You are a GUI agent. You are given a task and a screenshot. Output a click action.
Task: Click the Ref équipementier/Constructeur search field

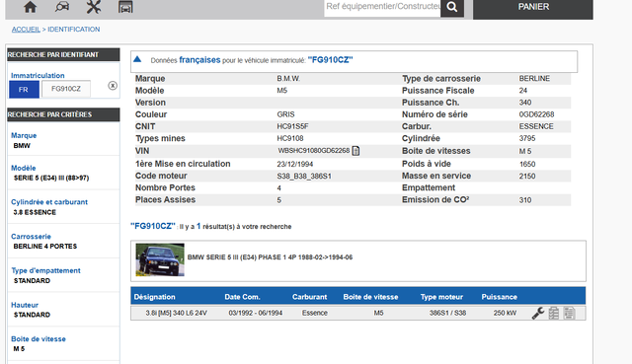[x=382, y=7]
